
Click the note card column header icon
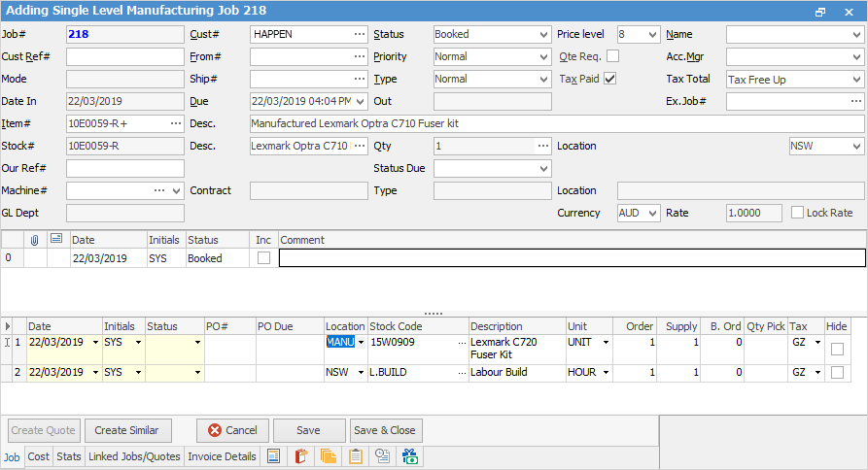[x=57, y=240]
